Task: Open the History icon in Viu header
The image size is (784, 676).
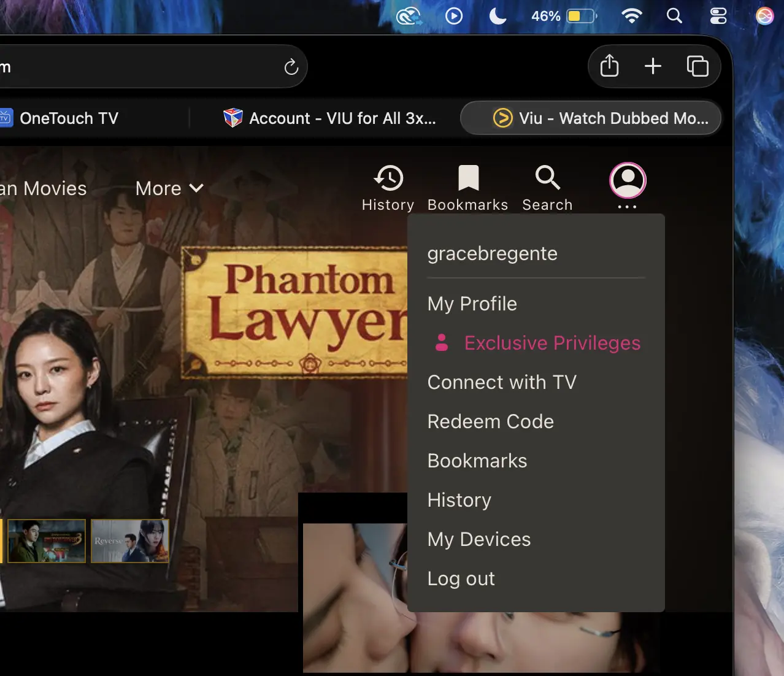Action: pyautogui.click(x=388, y=188)
